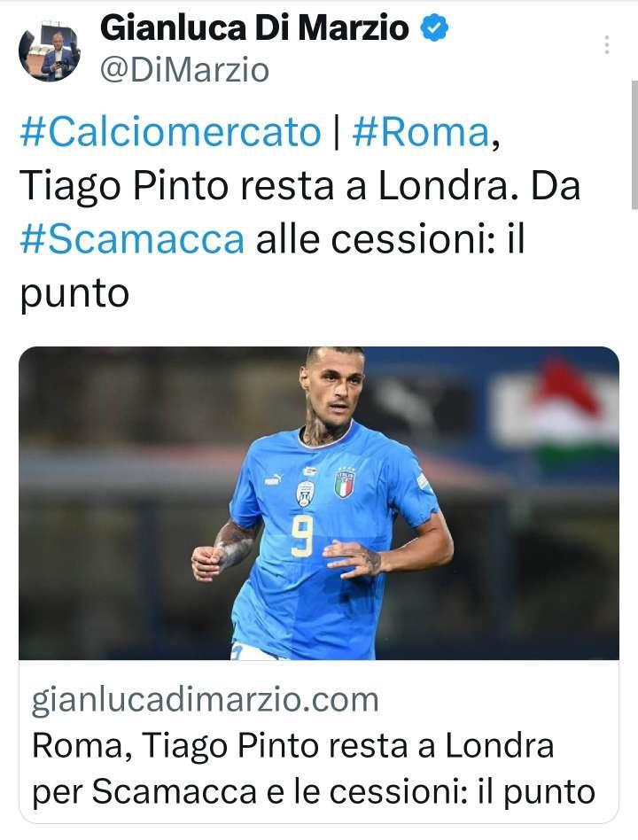
Task: Click the word 'punto' in the tweet
Action: point(74,293)
